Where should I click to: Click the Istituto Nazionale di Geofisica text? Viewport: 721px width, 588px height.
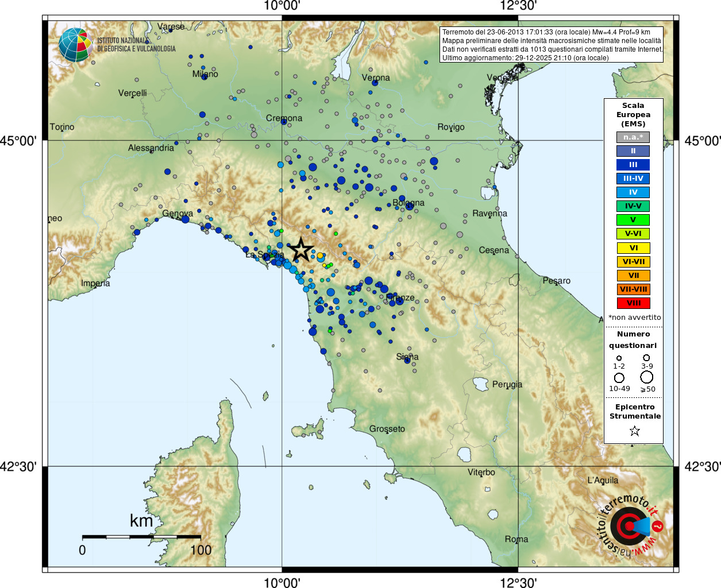click(x=136, y=45)
